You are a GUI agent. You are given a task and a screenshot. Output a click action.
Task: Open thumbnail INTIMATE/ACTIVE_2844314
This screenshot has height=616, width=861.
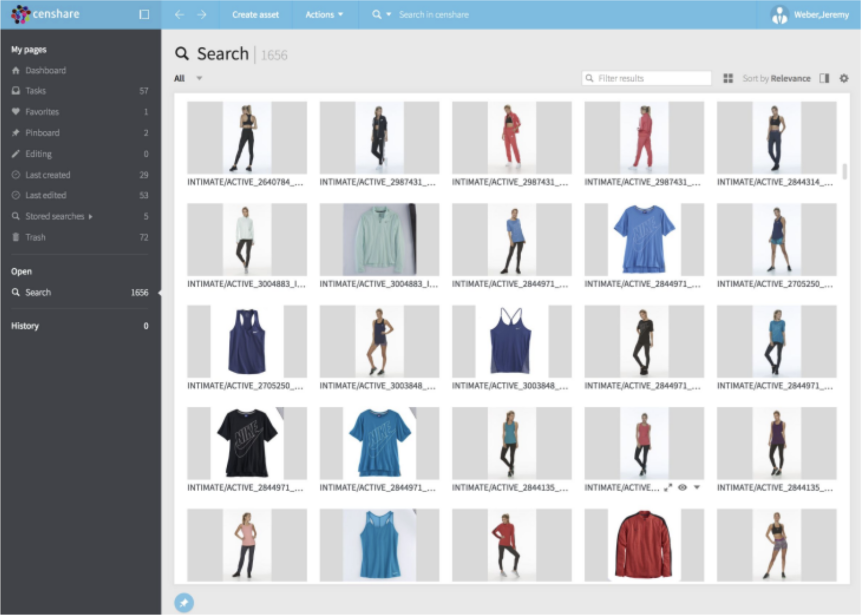click(776, 137)
